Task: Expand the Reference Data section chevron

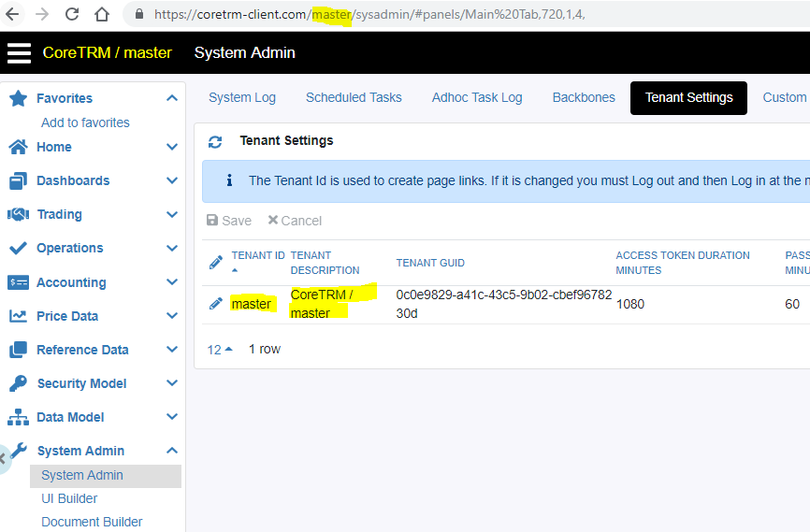Action: click(x=172, y=350)
